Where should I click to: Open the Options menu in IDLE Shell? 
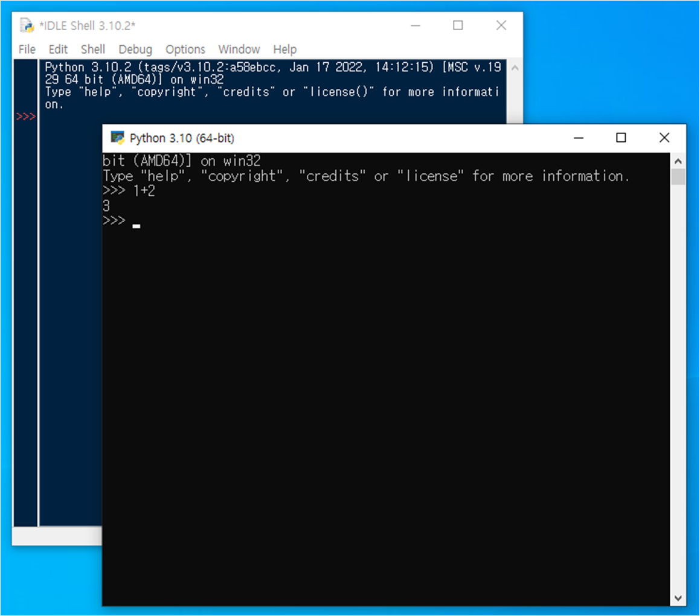tap(185, 49)
